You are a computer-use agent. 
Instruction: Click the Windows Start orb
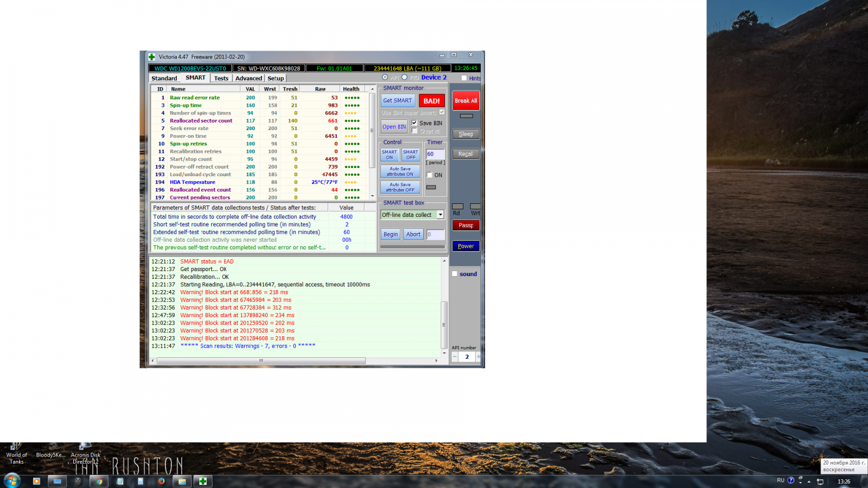coord(12,480)
